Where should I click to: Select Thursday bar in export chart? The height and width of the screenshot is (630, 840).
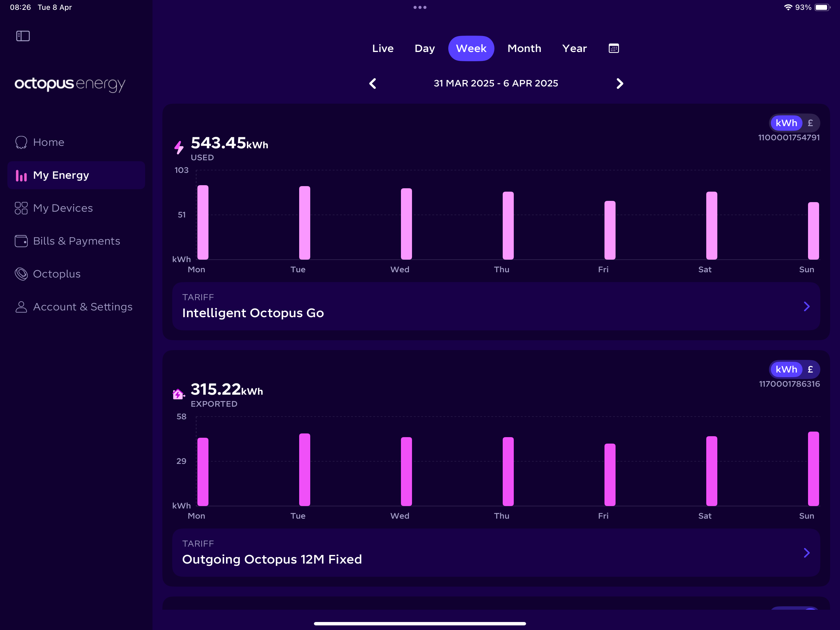click(x=508, y=471)
